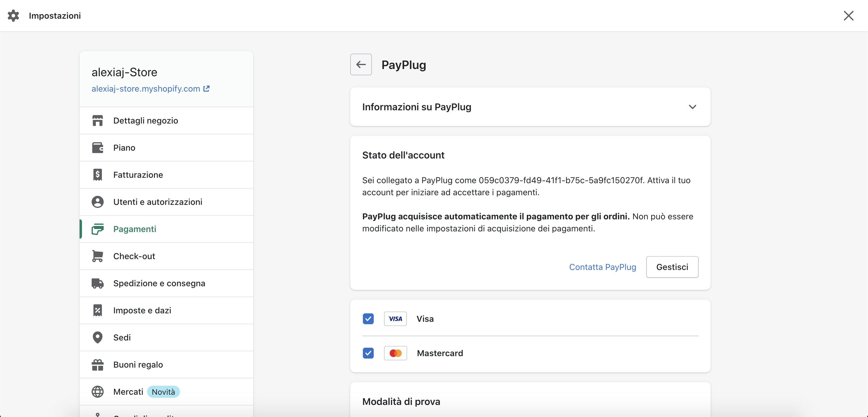This screenshot has width=868, height=417.
Task: Click the alexiaj-Store store name
Action: tap(124, 72)
